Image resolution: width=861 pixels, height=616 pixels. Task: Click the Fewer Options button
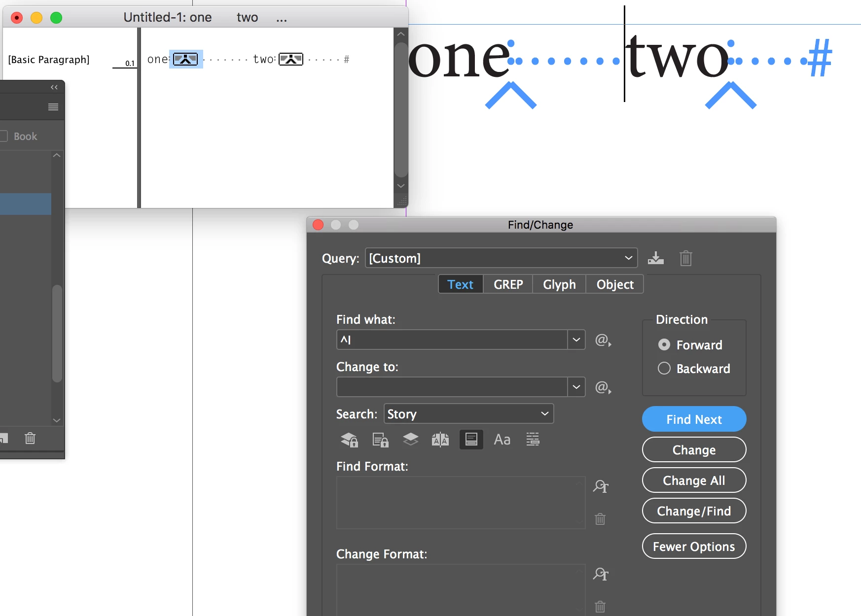click(694, 546)
